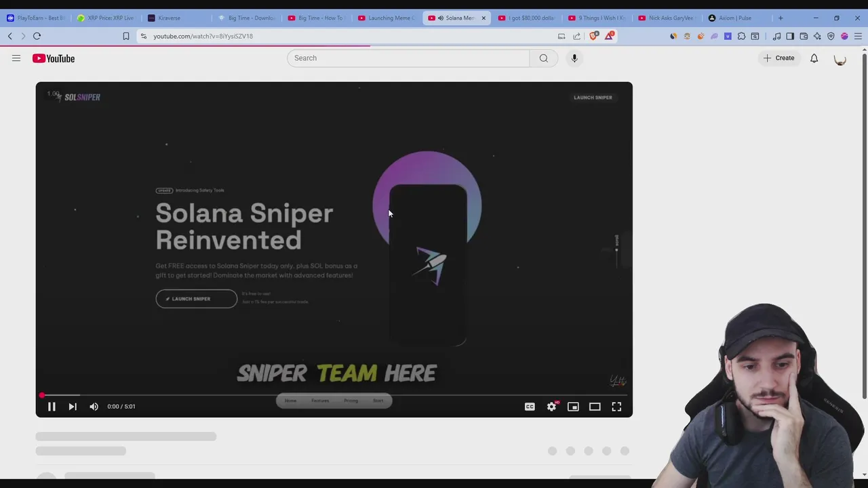
Task: Switch to Launching Meme Coin tab
Action: coord(387,18)
